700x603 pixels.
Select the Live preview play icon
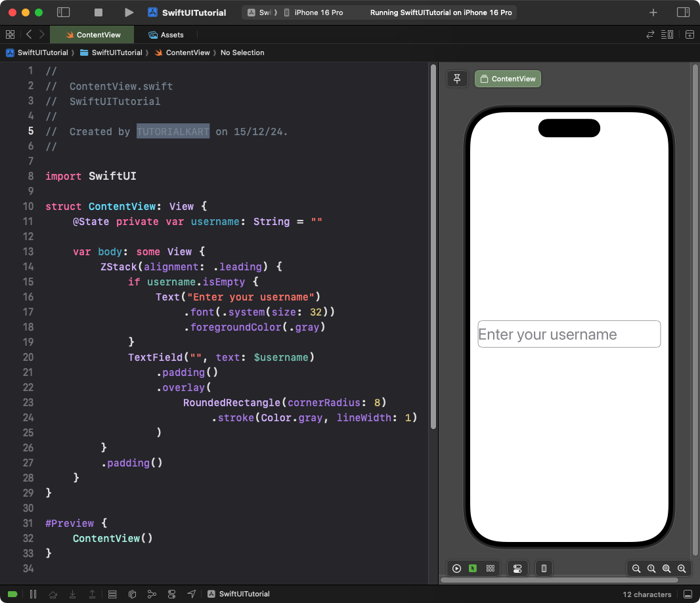(456, 568)
